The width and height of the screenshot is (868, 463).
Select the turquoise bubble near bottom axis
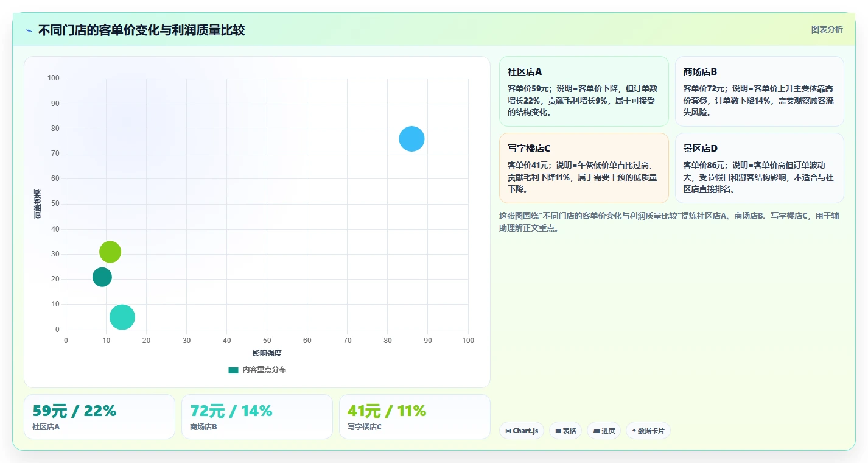coord(122,317)
